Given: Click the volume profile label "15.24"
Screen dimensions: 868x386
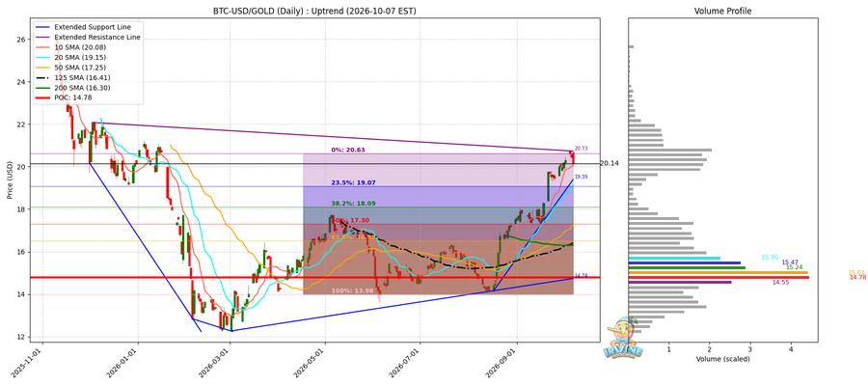Looking at the screenshot, I should click(x=795, y=267).
